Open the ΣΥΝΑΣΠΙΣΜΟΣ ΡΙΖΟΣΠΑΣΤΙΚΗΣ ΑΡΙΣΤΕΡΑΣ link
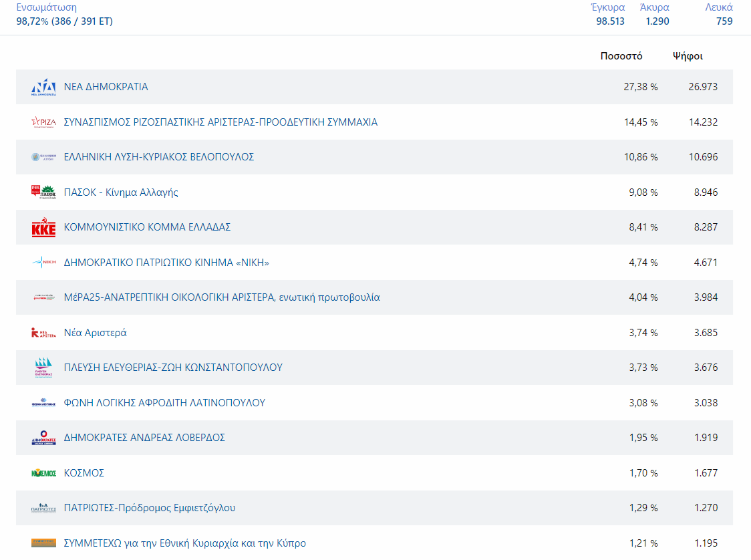The height and width of the screenshot is (560, 751). [220, 122]
